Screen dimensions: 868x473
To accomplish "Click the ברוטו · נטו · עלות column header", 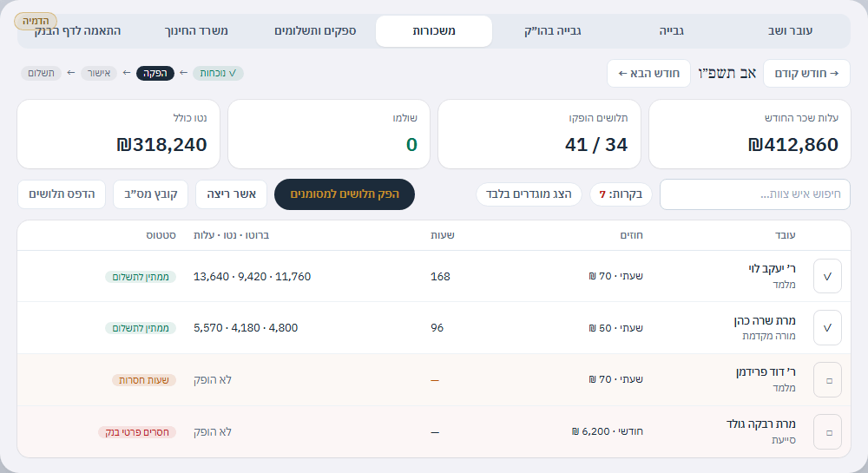I will pyautogui.click(x=232, y=235).
